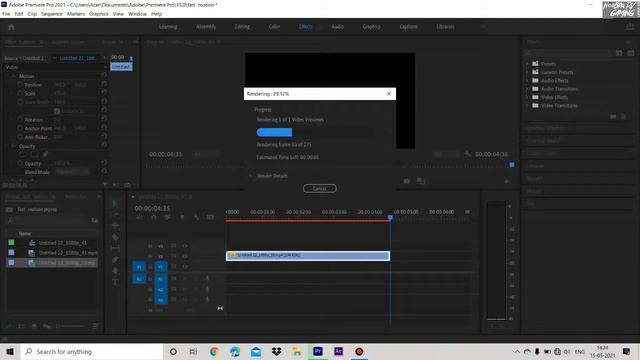The width and height of the screenshot is (640, 360).
Task: Switch to the Graphics workspace tab
Action: click(371, 27)
